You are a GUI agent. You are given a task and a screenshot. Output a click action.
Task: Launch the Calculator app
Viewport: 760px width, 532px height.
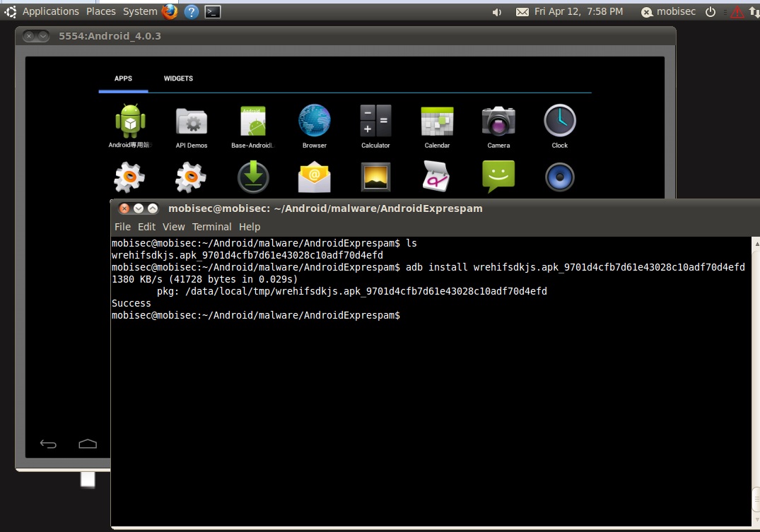375,120
